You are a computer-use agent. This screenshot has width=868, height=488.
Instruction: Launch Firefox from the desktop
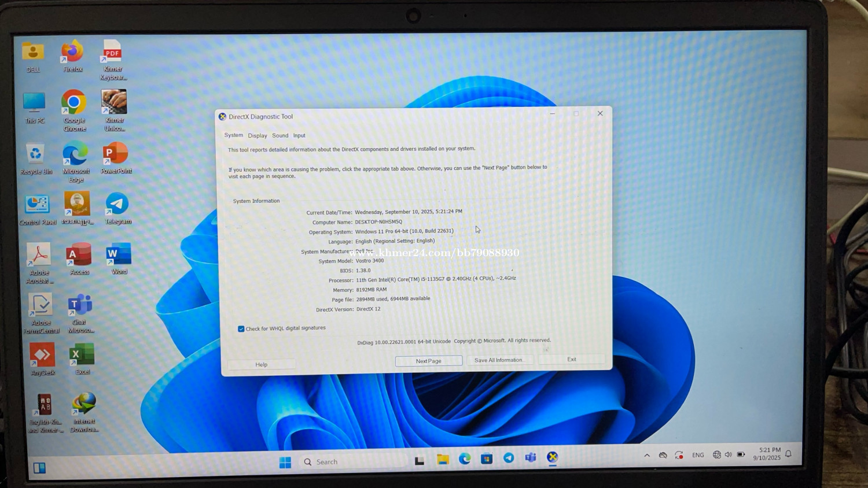tap(72, 56)
